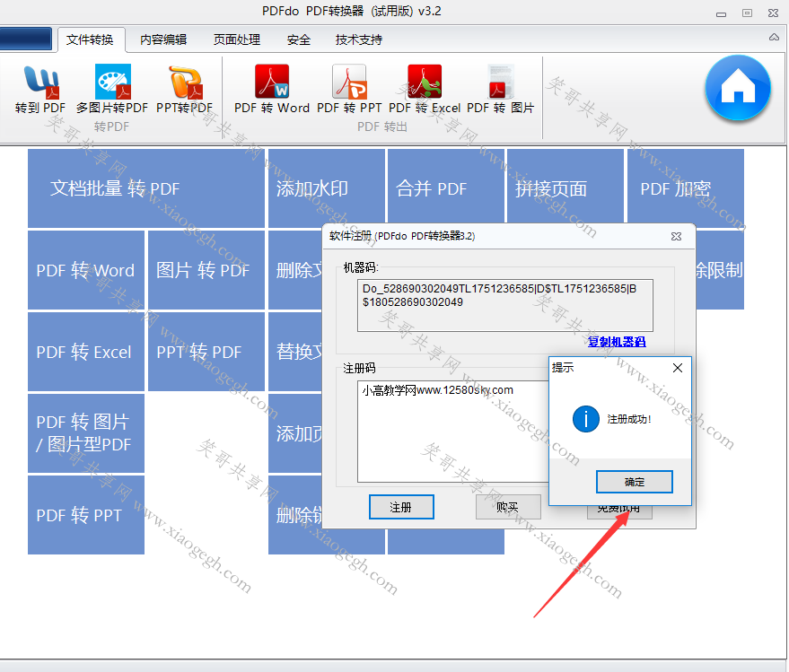
Task: Select the PDF 转 Excel tile
Action: (86, 352)
